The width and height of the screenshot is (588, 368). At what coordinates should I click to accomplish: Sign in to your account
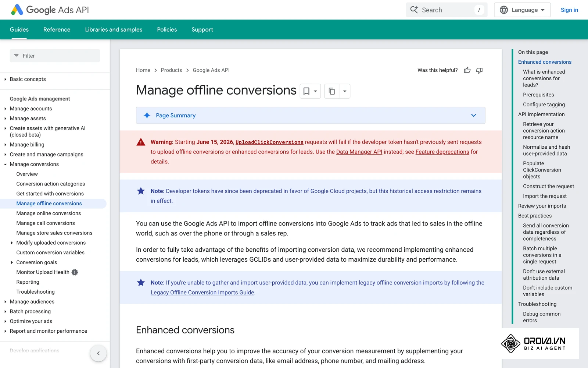569,10
